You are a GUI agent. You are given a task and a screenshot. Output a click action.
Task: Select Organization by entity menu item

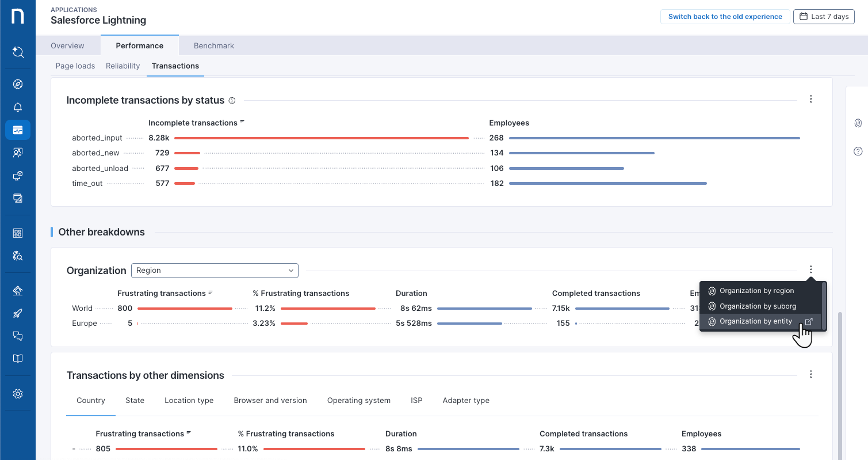755,321
